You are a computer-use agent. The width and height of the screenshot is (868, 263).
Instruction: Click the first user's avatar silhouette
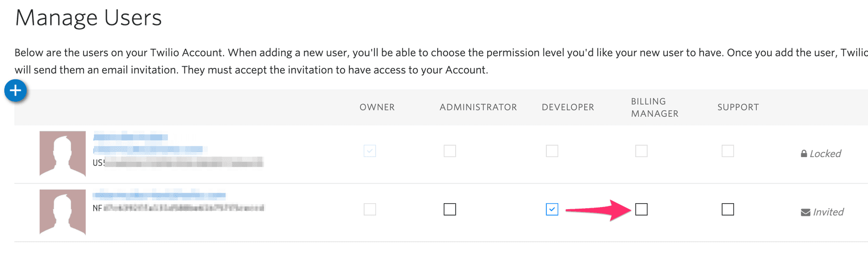pyautogui.click(x=62, y=153)
